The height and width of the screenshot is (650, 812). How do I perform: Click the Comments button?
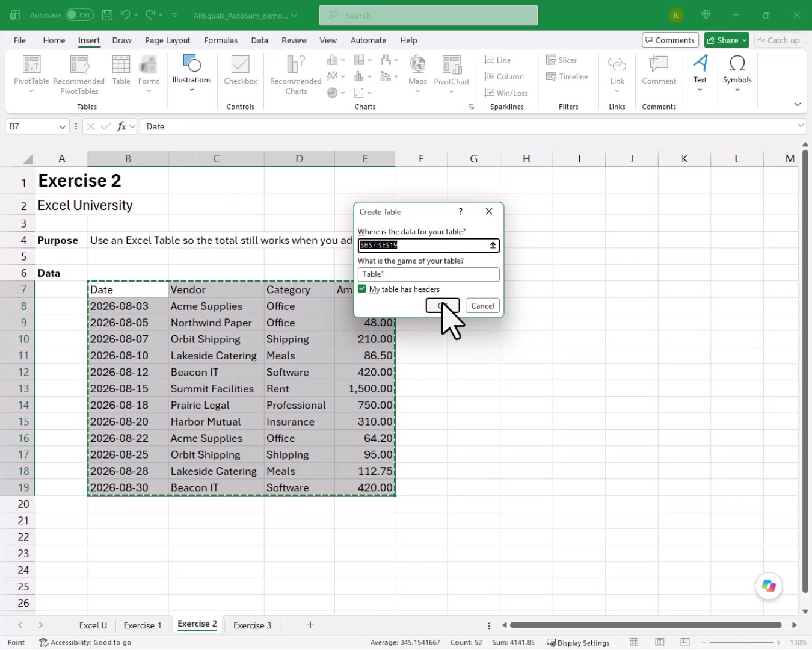click(x=670, y=40)
